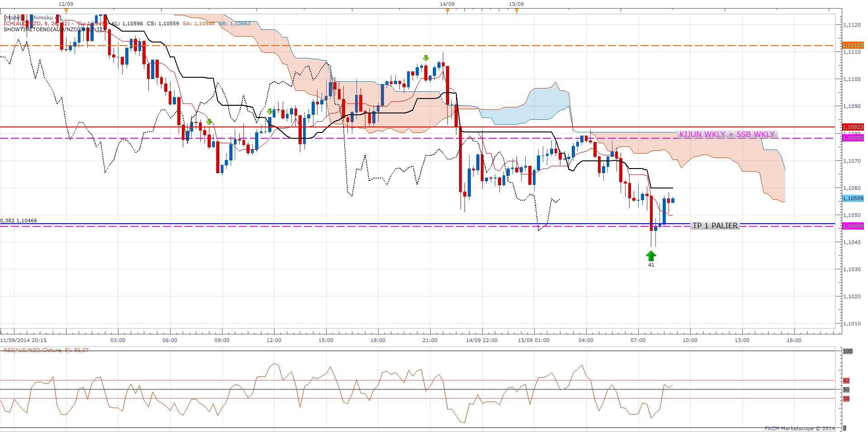This screenshot has height=432, width=868.
Task: Click the green down arrow near 21:00 peak
Action: [x=426, y=58]
